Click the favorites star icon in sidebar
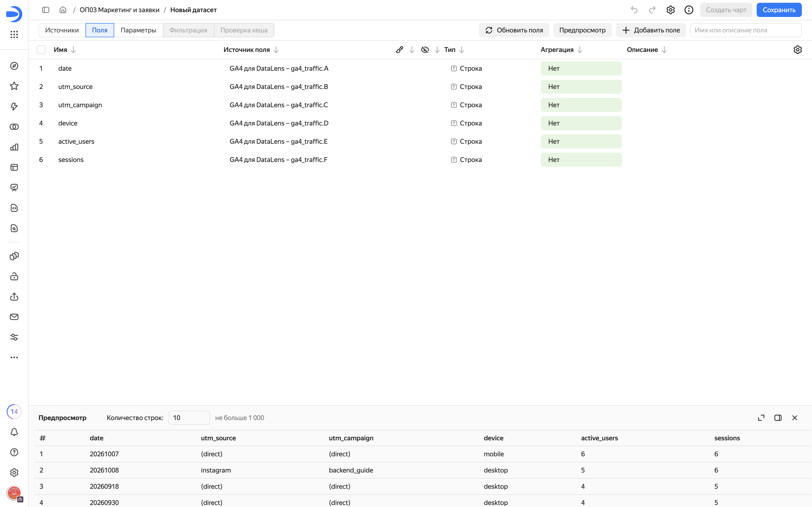The width and height of the screenshot is (812, 507). point(14,86)
